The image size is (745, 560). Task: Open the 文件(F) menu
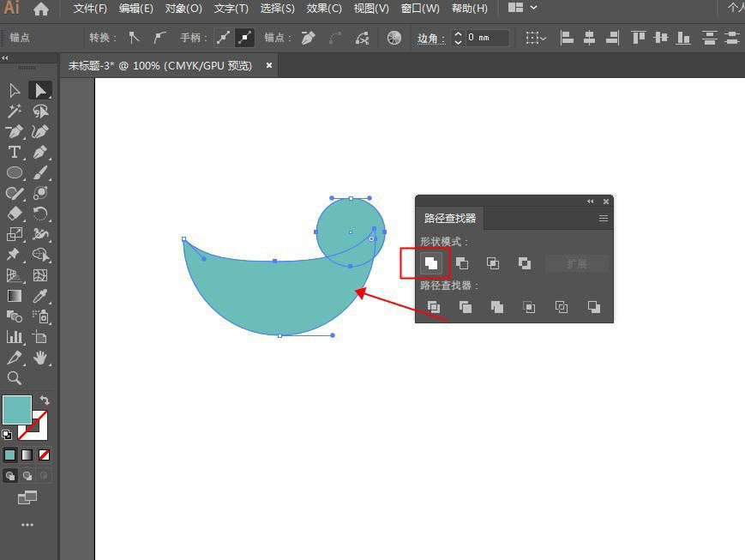tap(90, 8)
